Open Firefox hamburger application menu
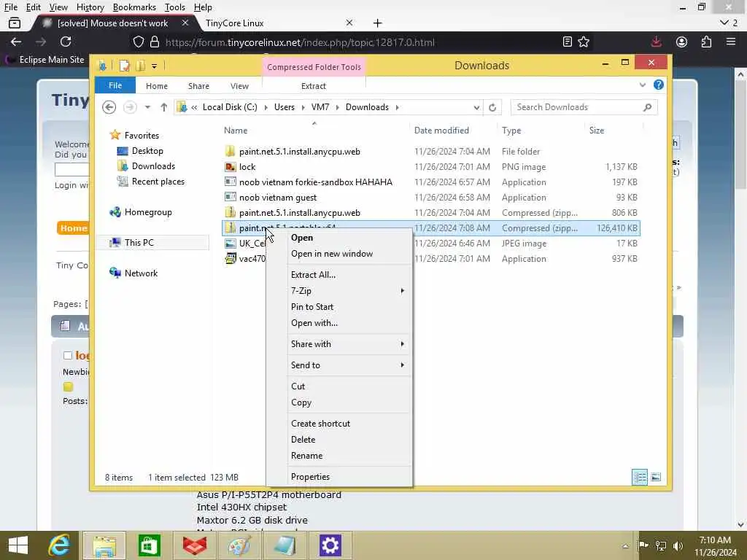Viewport: 747px width, 560px height. point(731,42)
